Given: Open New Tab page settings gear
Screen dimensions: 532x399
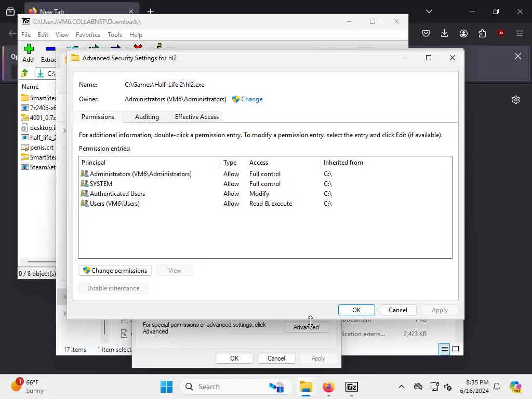Looking at the screenshot, I should (x=516, y=100).
